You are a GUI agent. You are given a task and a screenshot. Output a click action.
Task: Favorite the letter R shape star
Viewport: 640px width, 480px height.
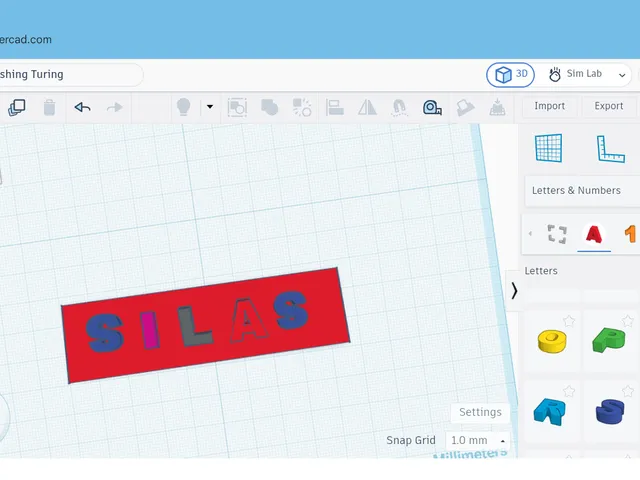tap(569, 391)
